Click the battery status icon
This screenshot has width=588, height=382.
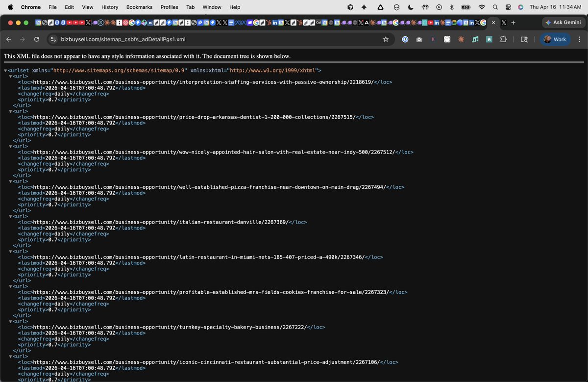[466, 7]
